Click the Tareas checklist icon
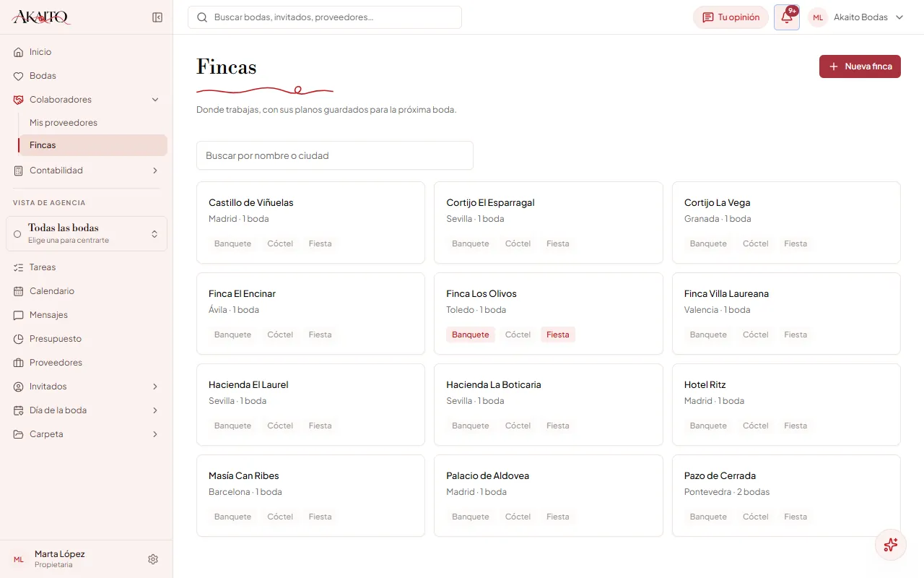Image resolution: width=924 pixels, height=578 pixels. pyautogui.click(x=19, y=267)
